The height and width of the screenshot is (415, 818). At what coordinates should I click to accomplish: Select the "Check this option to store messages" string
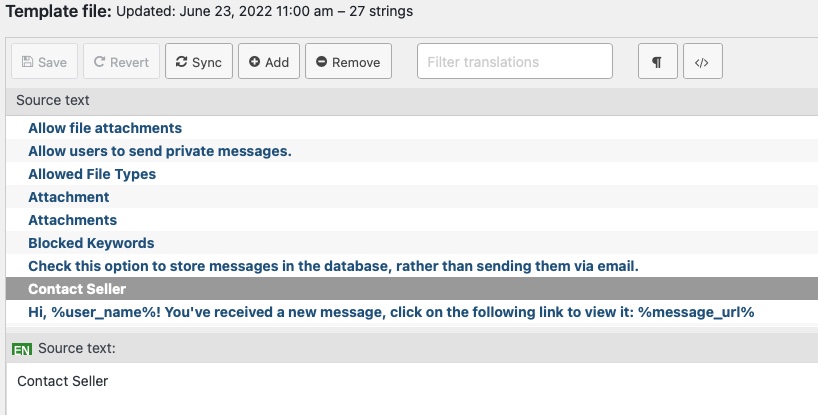point(412,265)
